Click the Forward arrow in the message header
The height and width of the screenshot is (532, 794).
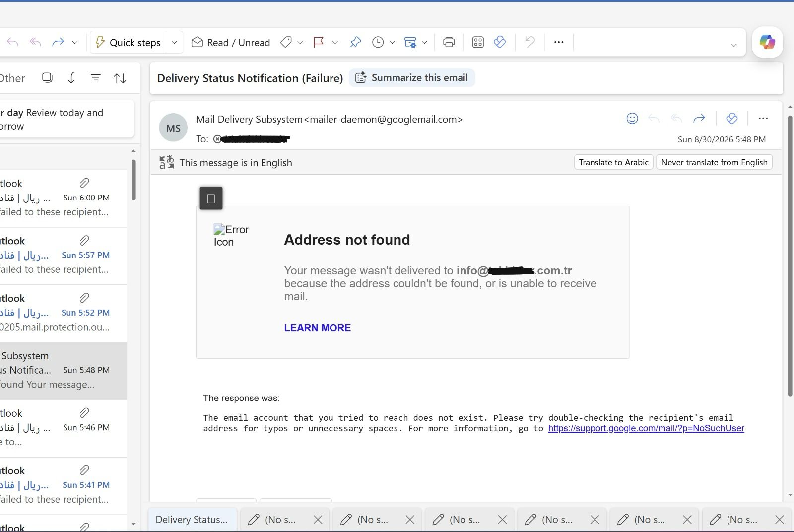pos(699,118)
